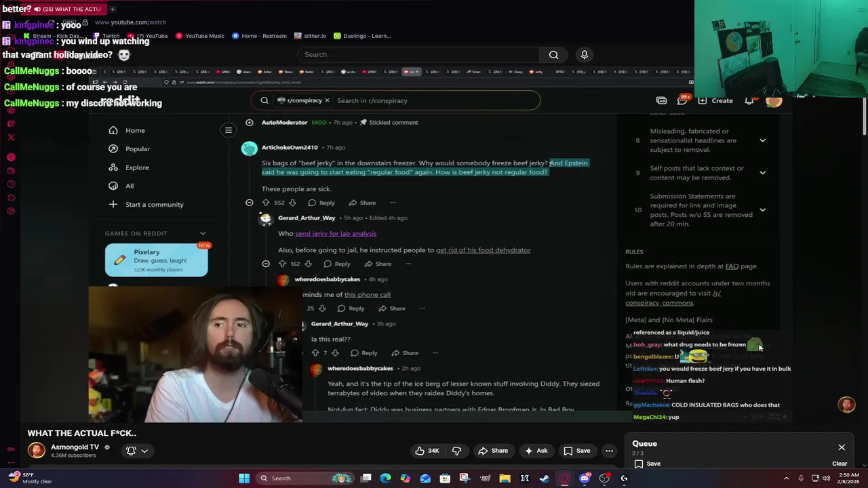Open the Home - Restream bookmark
Screen dimensions: 868x488
click(259, 36)
